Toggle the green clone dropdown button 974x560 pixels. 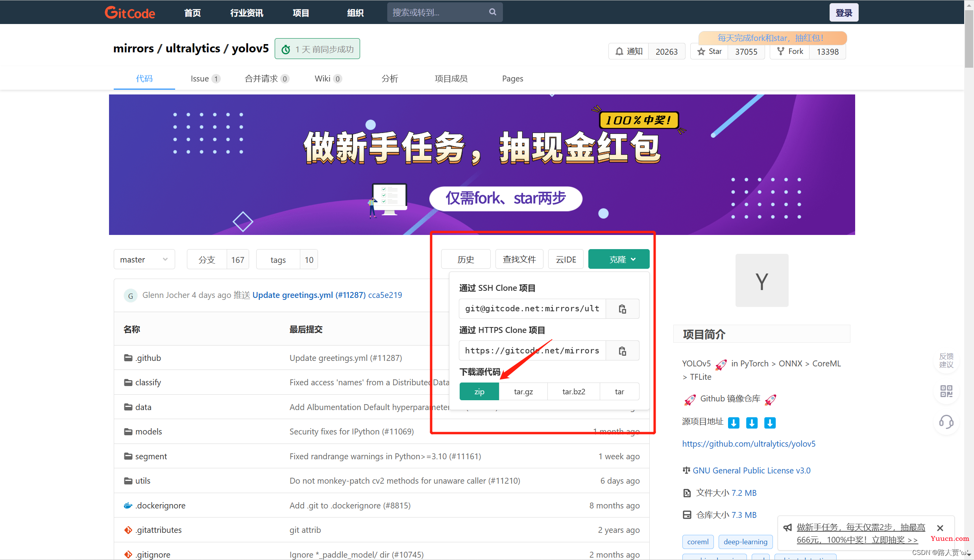[619, 259]
